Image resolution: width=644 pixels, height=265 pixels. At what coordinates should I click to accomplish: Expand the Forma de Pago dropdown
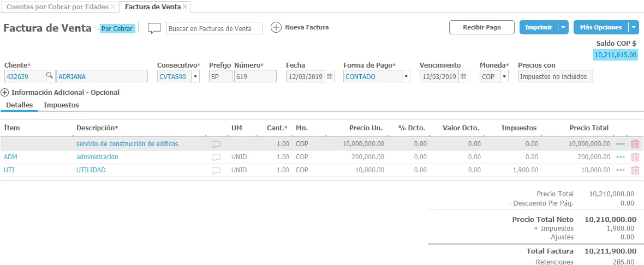(406, 77)
